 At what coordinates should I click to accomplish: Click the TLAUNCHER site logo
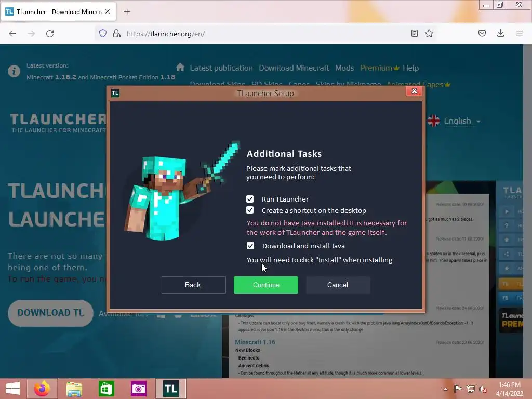coord(58,123)
